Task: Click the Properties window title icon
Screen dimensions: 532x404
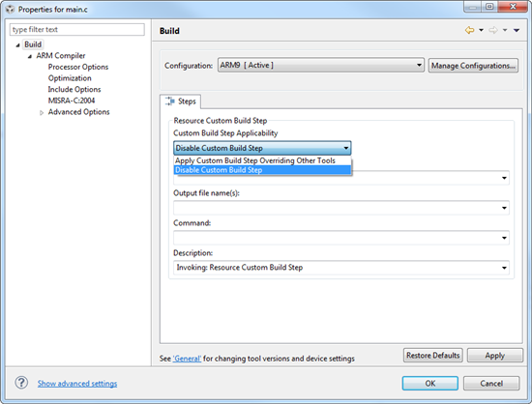Action: [x=10, y=9]
